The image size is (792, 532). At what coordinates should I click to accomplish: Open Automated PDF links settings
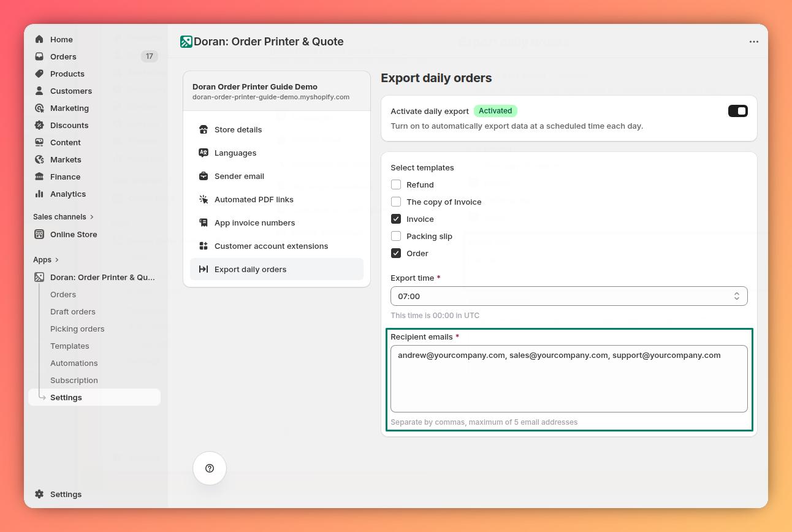pyautogui.click(x=276, y=199)
